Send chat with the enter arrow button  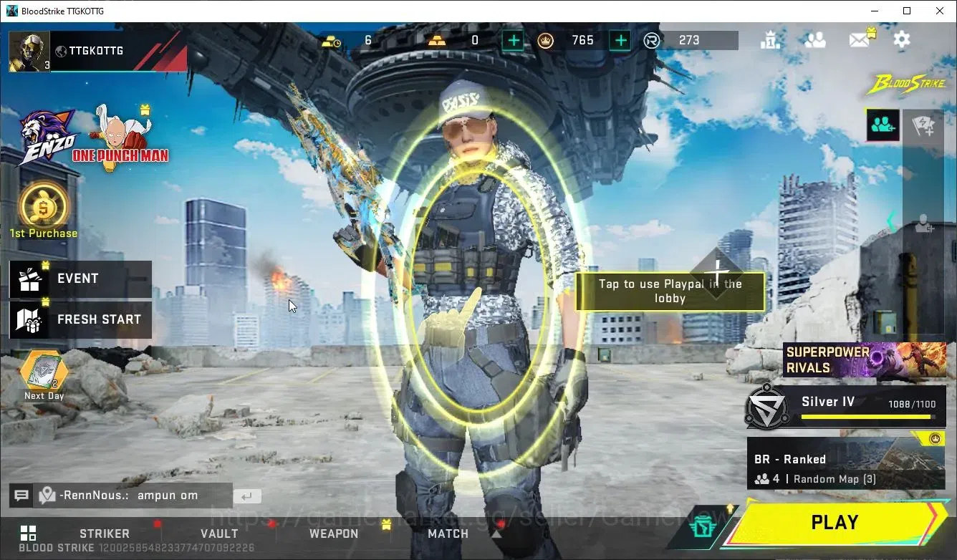(x=247, y=496)
